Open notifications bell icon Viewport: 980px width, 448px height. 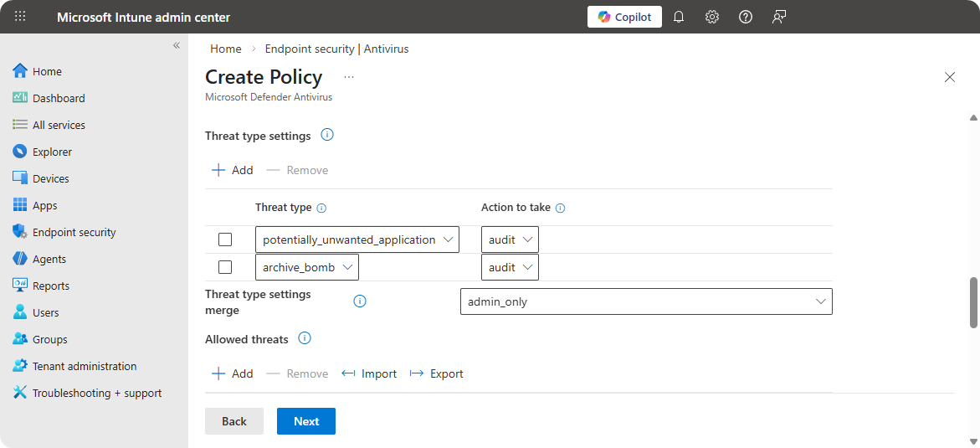point(679,17)
